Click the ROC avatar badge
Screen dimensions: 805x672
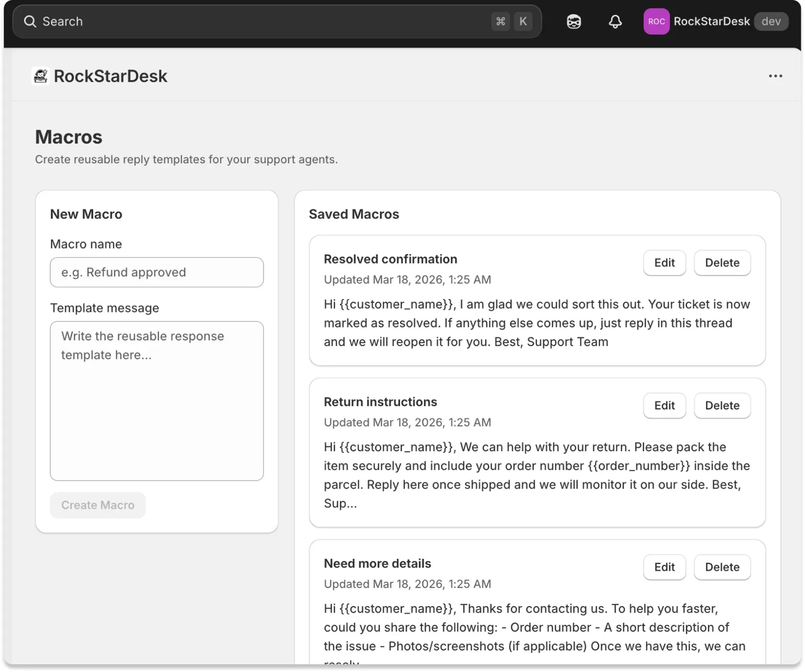click(656, 22)
